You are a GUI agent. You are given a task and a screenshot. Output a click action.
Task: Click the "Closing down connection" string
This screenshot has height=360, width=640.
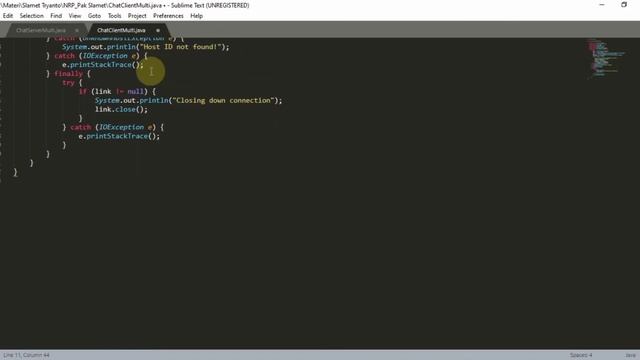223,100
